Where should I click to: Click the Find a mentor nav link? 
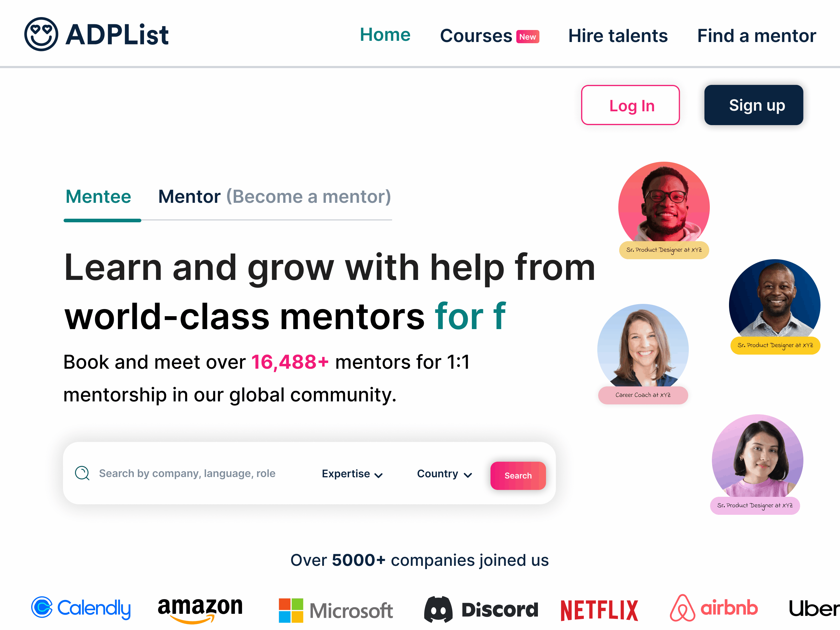coord(757,35)
